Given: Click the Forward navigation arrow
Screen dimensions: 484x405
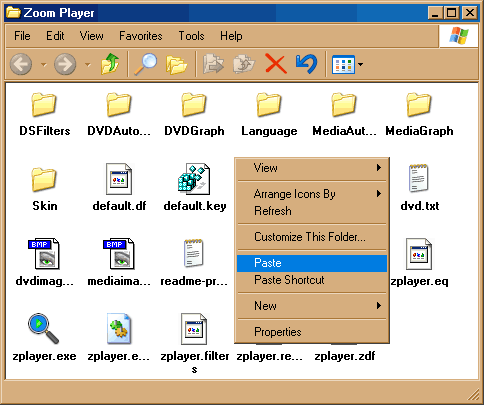Looking at the screenshot, I should pos(65,64).
